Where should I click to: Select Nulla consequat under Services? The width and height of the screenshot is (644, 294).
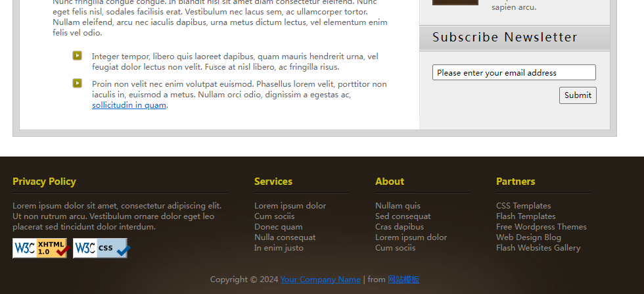coord(285,237)
